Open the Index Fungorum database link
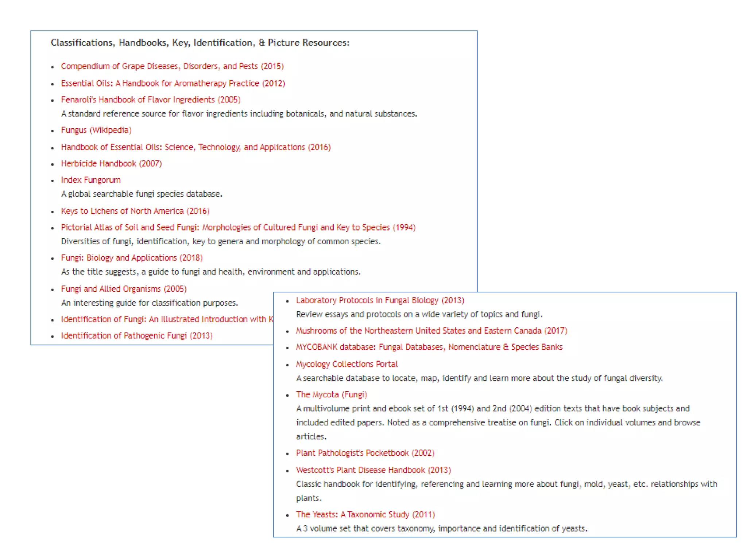This screenshot has width=747, height=560. pos(91,180)
